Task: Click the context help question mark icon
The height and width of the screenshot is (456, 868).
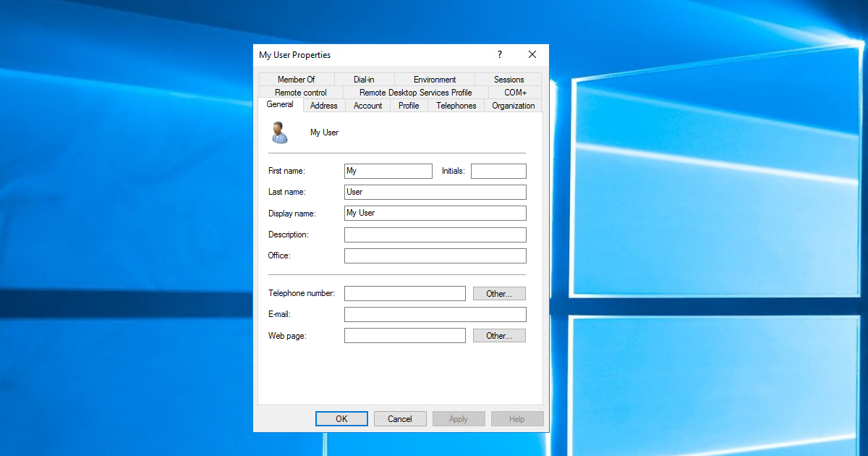Action: [x=499, y=54]
